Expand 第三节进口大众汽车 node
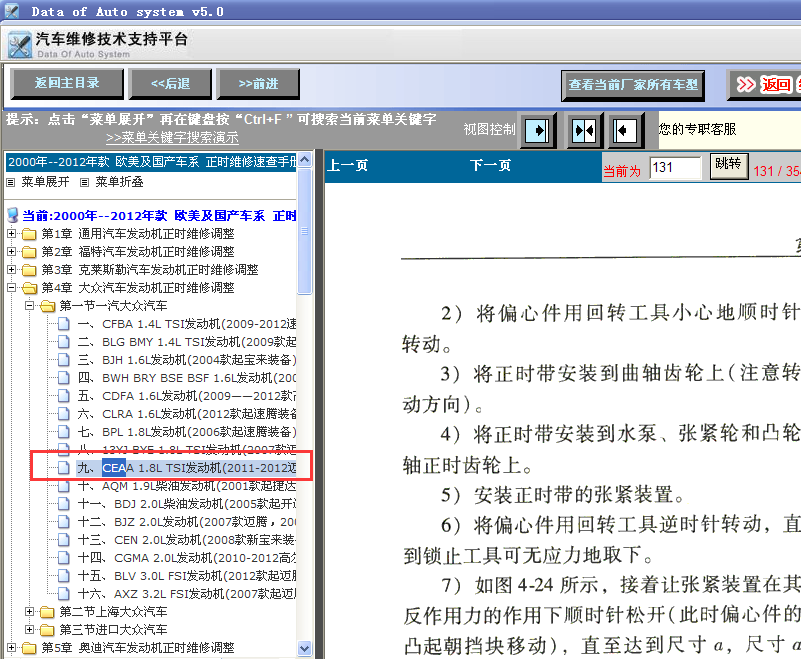Image resolution: width=801 pixels, height=659 pixels. (x=29, y=629)
